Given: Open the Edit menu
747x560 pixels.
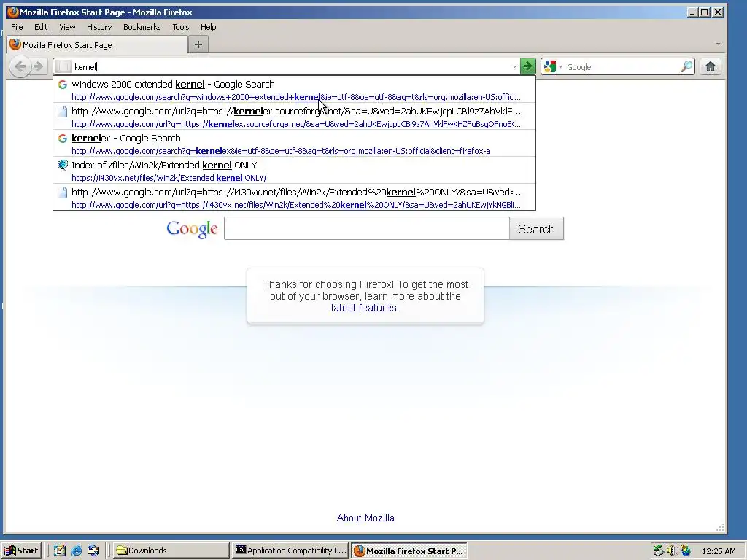Looking at the screenshot, I should (41, 27).
